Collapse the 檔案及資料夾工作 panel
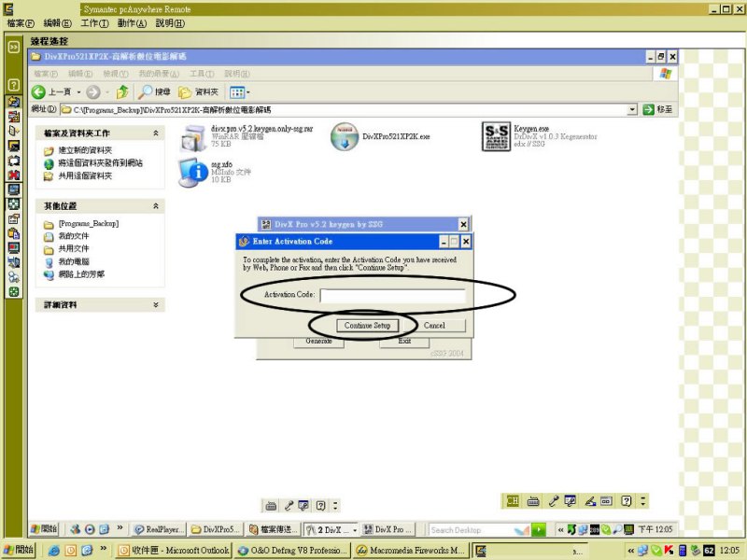This screenshot has width=747, height=560. pos(156,133)
